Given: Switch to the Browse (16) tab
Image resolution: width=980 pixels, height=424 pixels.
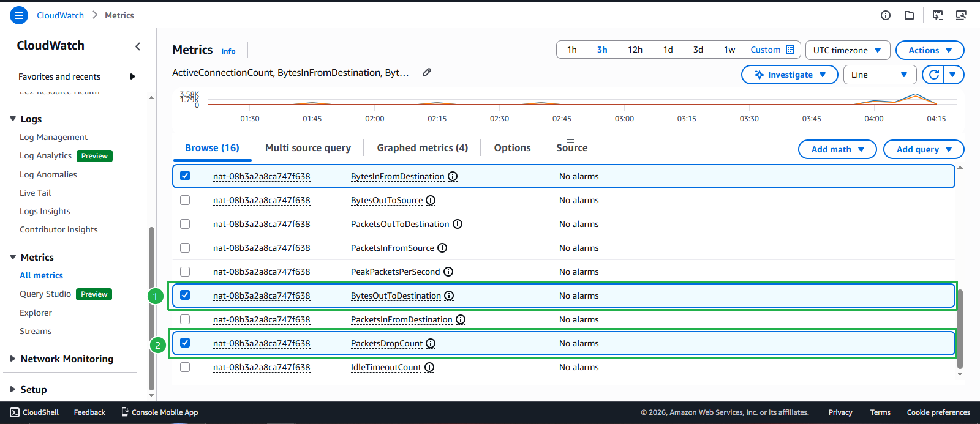Looking at the screenshot, I should click(212, 148).
